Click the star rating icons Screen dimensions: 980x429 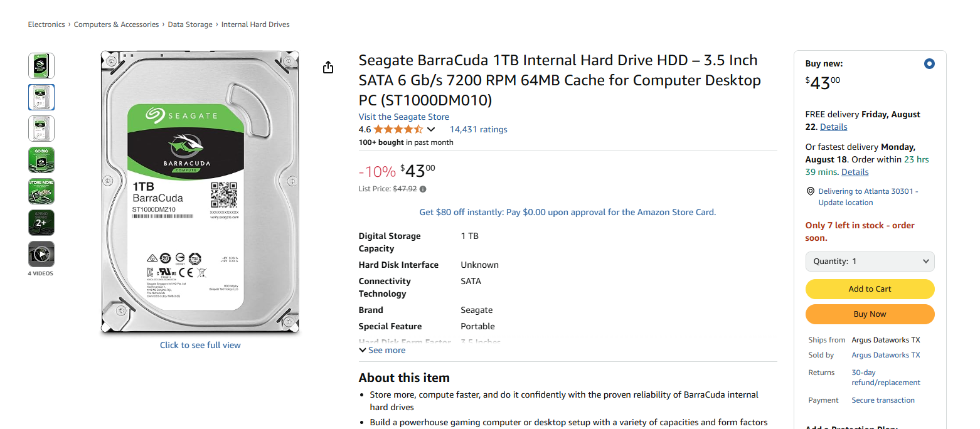pyautogui.click(x=398, y=130)
